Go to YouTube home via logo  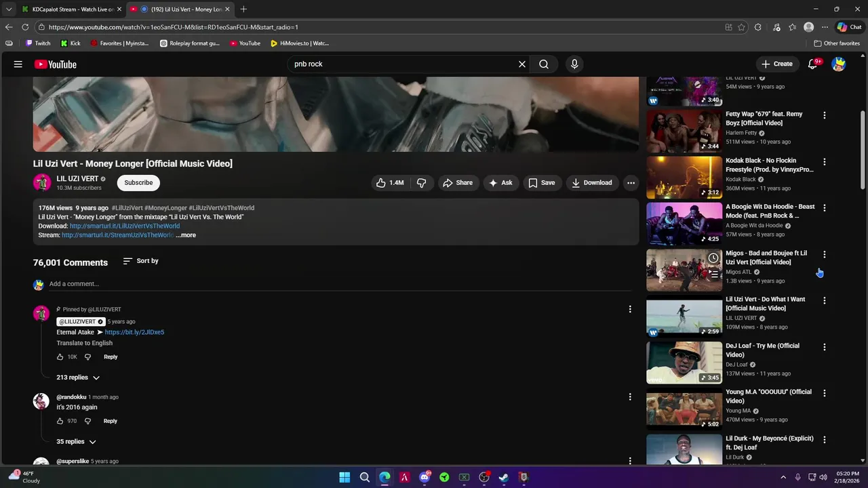tap(56, 64)
